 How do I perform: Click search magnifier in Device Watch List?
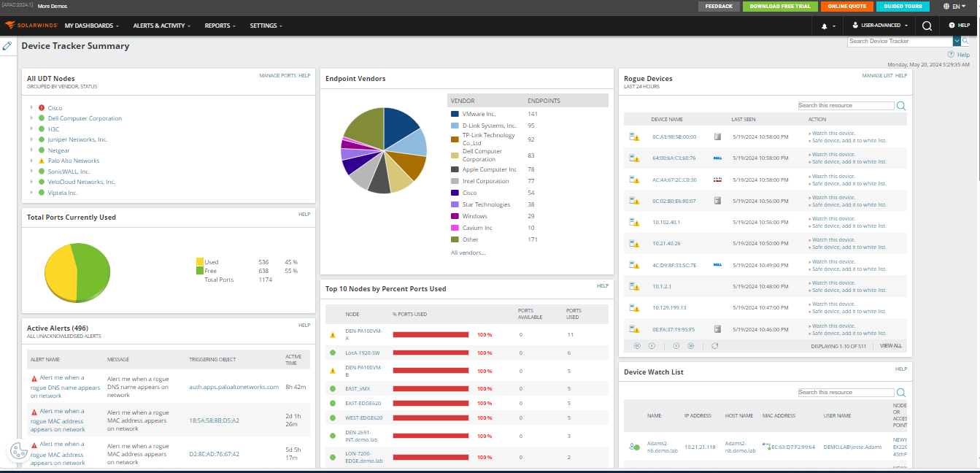click(900, 392)
